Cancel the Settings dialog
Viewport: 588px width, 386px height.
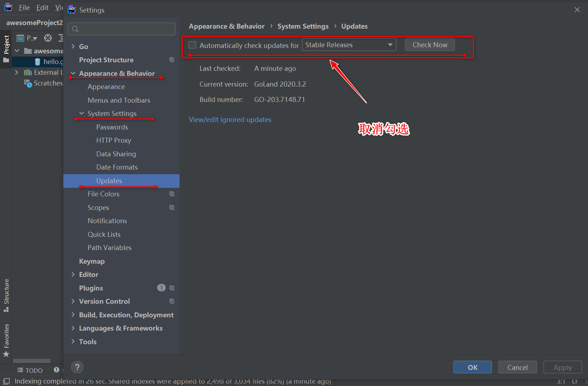click(x=518, y=367)
